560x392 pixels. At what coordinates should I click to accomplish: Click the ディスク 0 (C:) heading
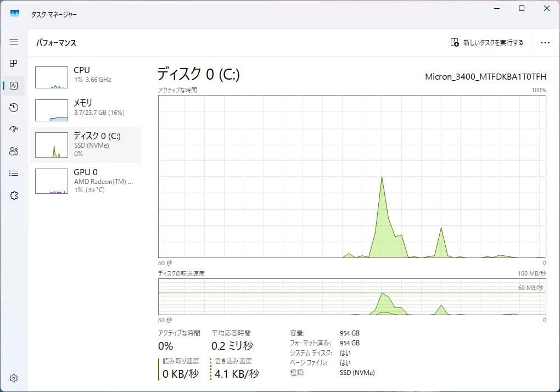pyautogui.click(x=199, y=74)
